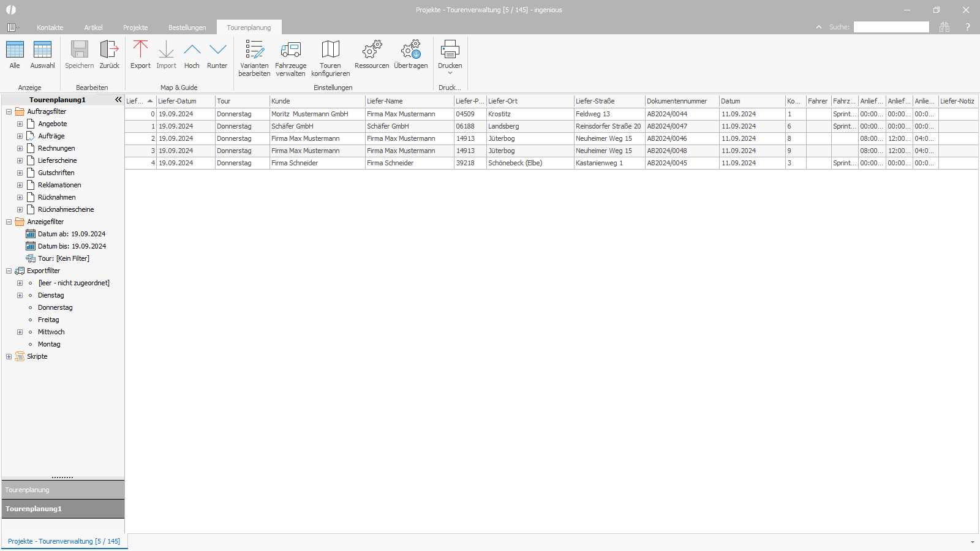Expand the Mittwoch export filter
The width and height of the screenshot is (980, 551).
coord(20,332)
